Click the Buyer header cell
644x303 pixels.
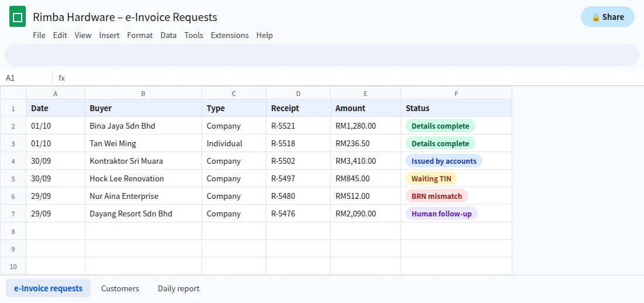(x=143, y=108)
